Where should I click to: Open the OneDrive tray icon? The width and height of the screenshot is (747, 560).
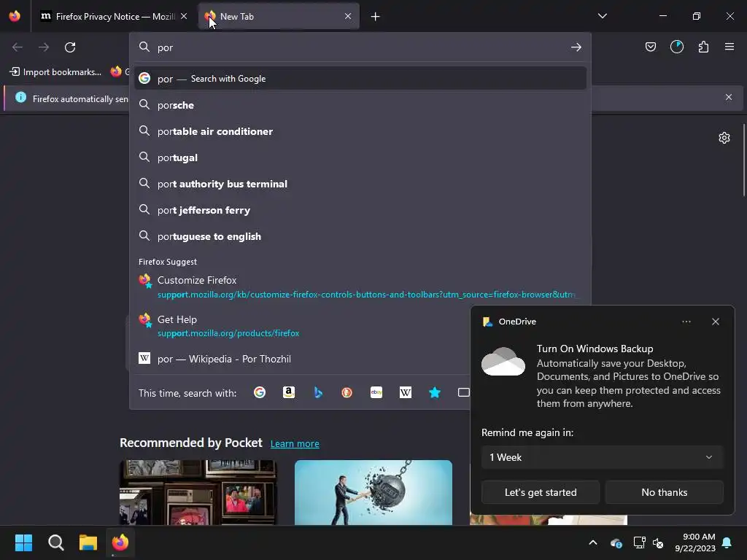point(616,542)
